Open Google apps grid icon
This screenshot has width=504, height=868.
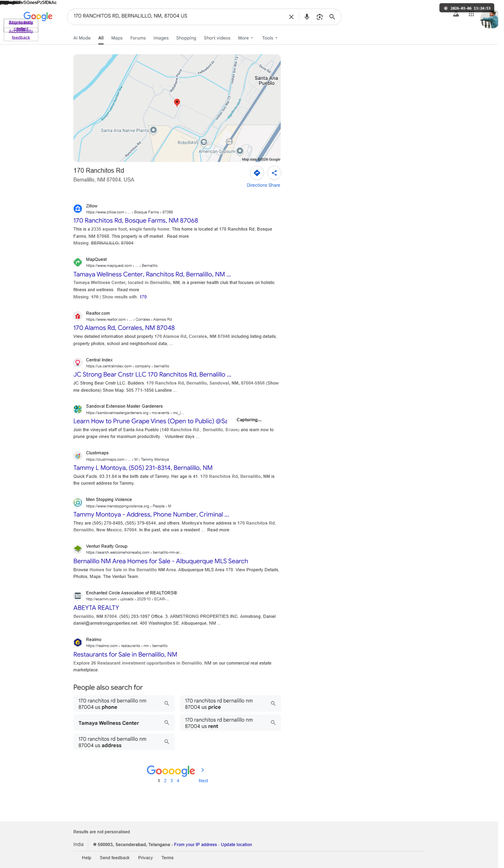471,14
